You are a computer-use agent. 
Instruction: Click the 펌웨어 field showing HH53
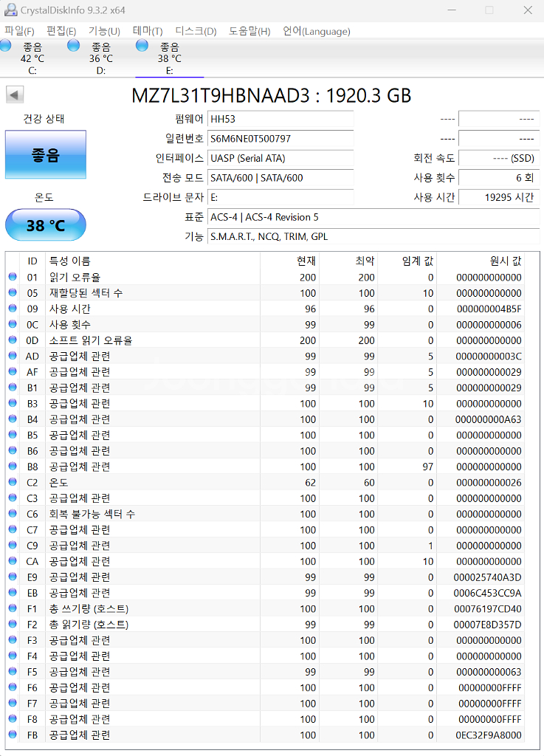(280, 119)
